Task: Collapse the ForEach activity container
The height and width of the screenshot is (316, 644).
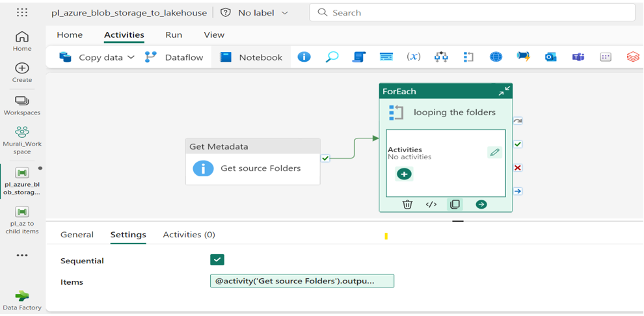Action: [504, 91]
